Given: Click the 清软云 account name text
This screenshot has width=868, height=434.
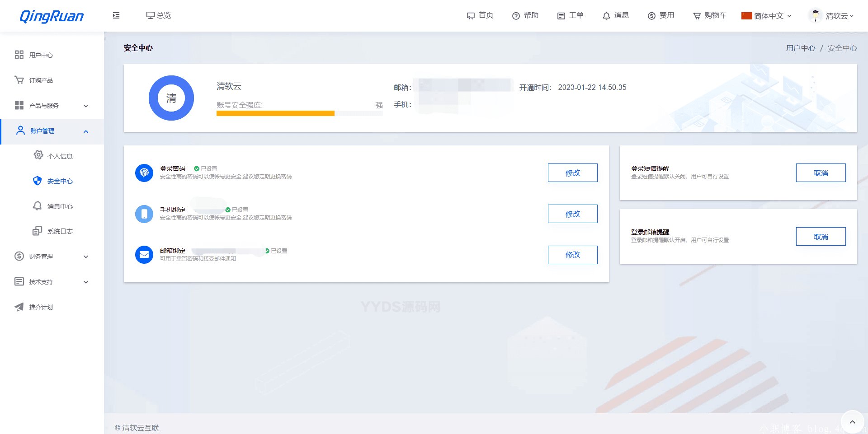Looking at the screenshot, I should tap(229, 86).
